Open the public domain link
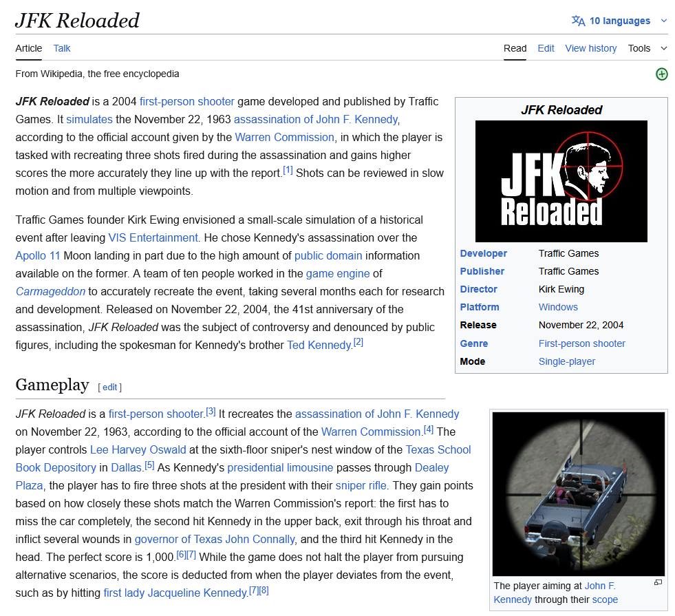This screenshot has width=675, height=616. click(328, 256)
